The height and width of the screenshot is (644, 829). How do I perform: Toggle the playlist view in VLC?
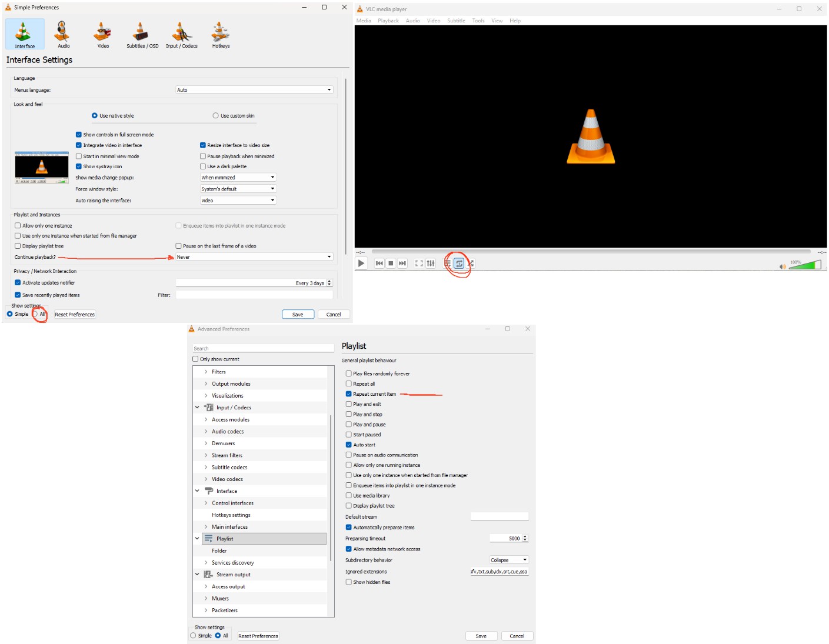pos(448,263)
